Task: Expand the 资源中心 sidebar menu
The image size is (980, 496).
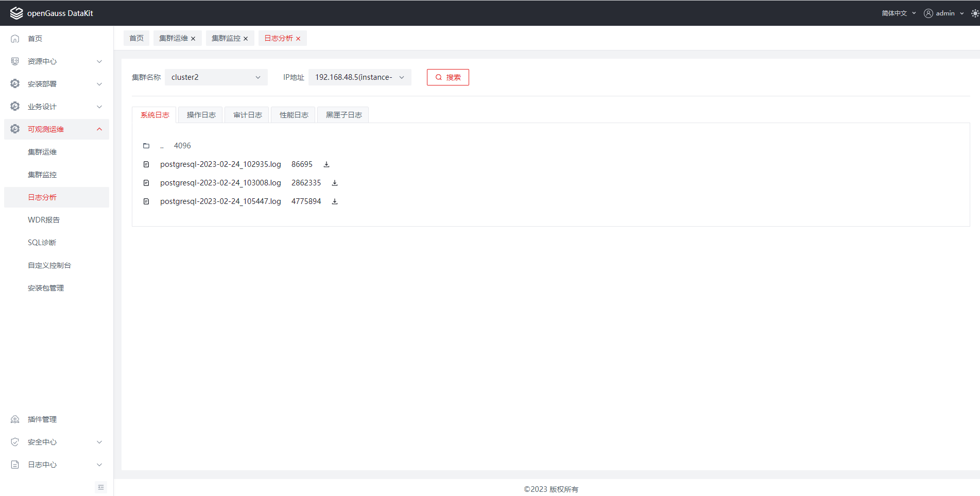Action: (57, 61)
